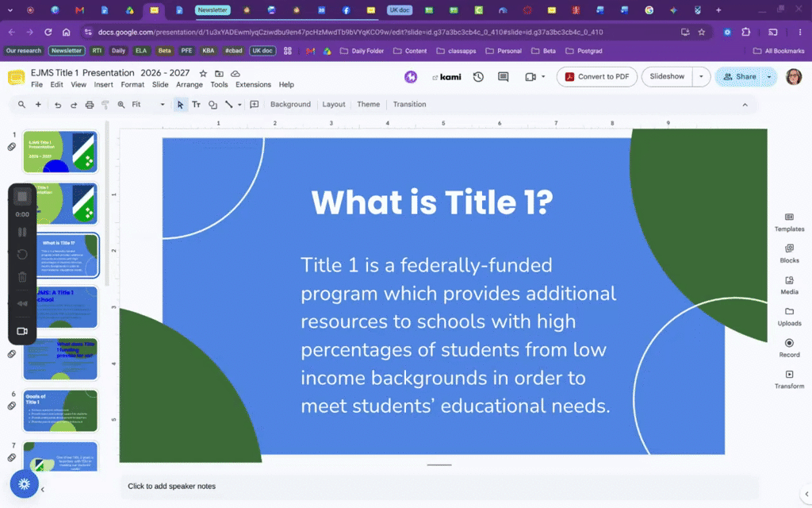Open the Insert menu
Image resolution: width=812 pixels, height=508 pixels.
(103, 84)
